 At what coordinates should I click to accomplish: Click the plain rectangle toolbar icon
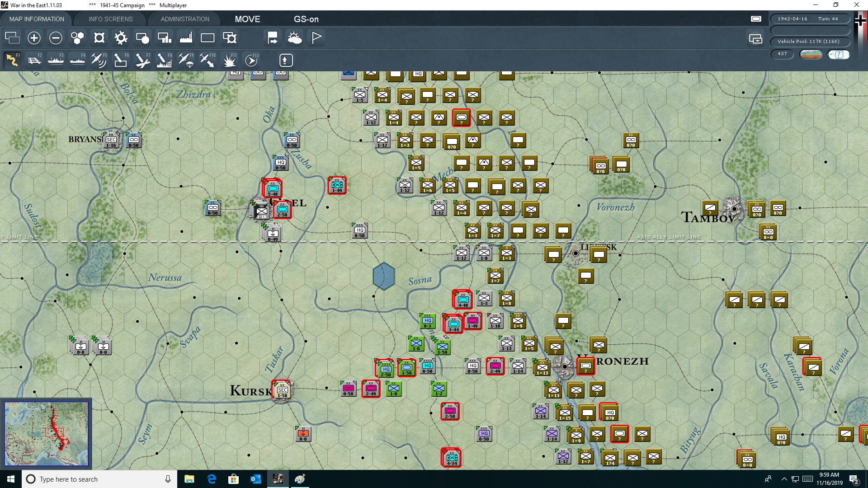208,38
